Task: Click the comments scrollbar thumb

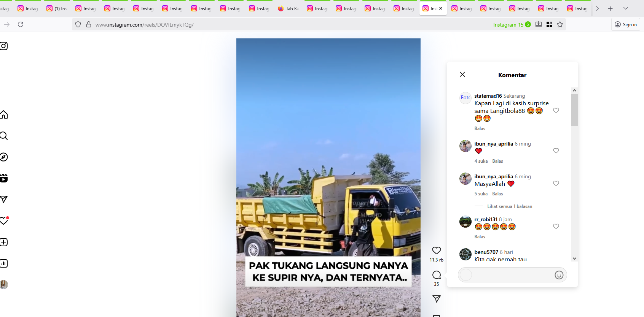Action: click(574, 109)
